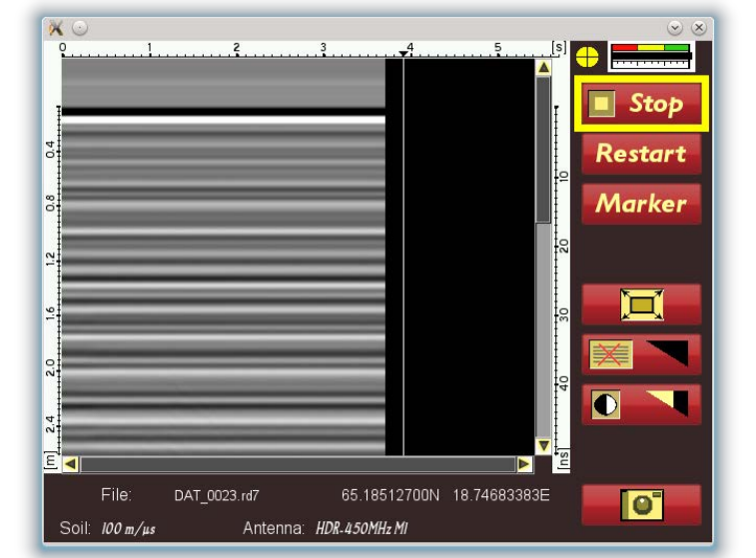Click the [m] depth unit label
This screenshot has height=558, width=756.
coord(51,460)
